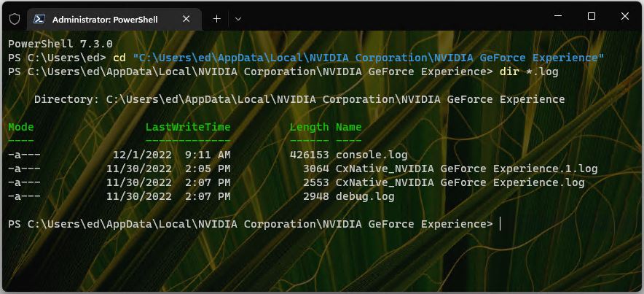Click 'CxNative_NVIDIA GeForce Experience.1.log' file name
This screenshot has height=294, width=644.
pos(466,169)
